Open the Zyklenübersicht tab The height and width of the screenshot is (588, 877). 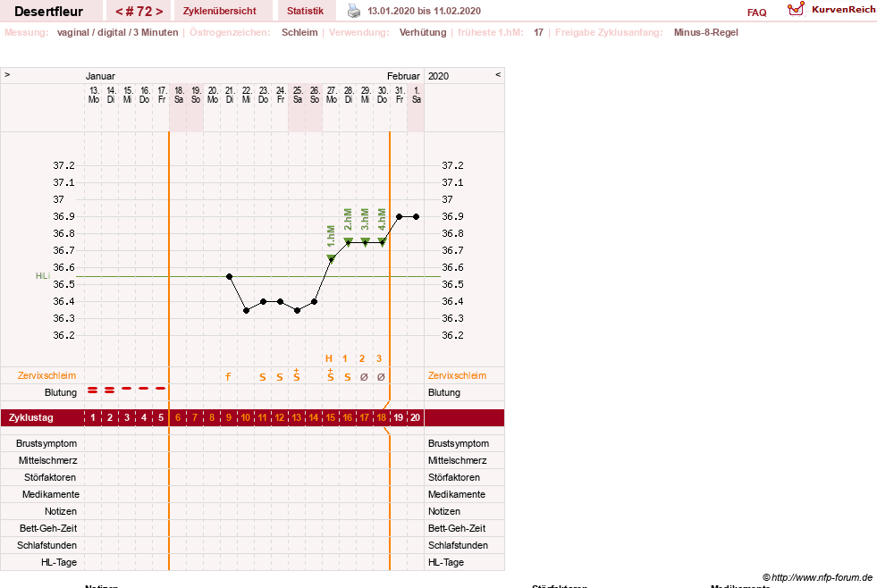219,11
